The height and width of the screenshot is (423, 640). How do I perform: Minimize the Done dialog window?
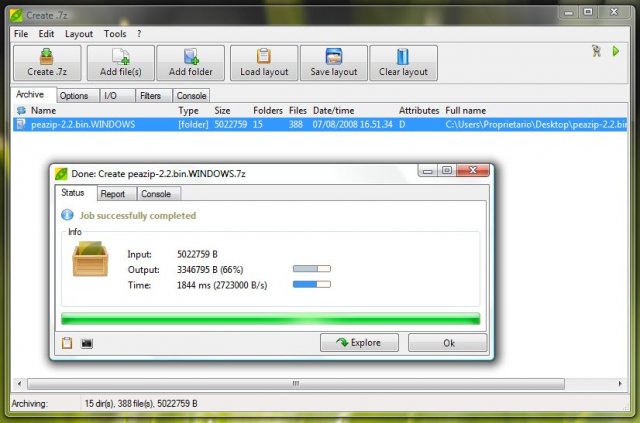[427, 170]
